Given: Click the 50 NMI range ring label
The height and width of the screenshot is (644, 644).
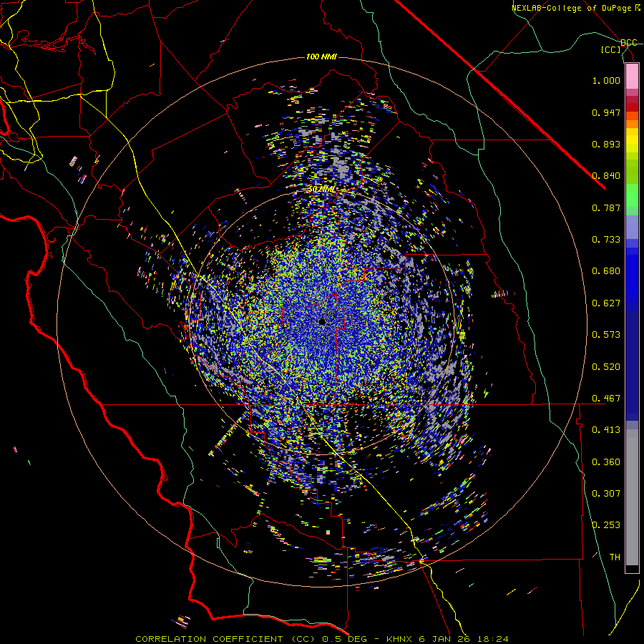Looking at the screenshot, I should click(321, 190).
